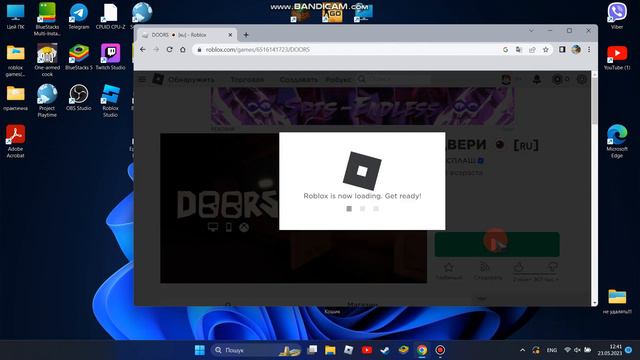This screenshot has height=360, width=640.
Task: Open Adobe Acrobat desktop shortcut
Action: [16, 141]
